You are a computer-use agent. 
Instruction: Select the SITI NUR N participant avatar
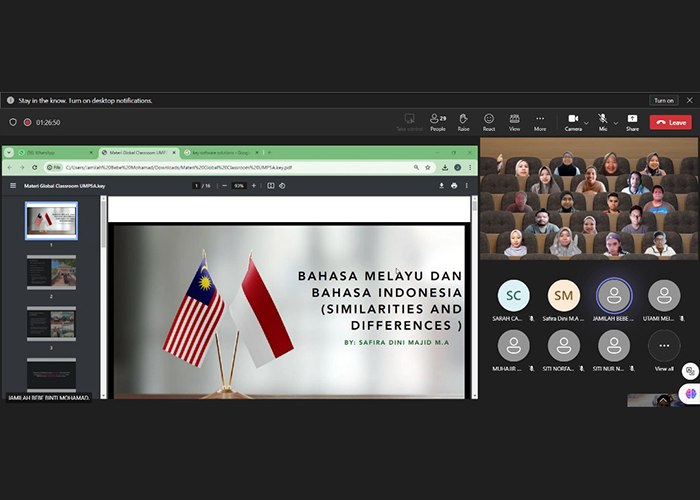(614, 346)
